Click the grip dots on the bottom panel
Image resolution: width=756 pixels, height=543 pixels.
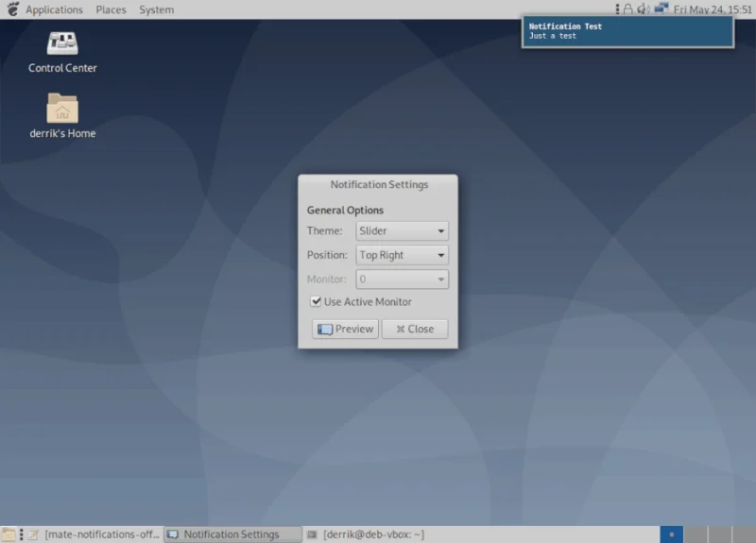pyautogui.click(x=21, y=535)
